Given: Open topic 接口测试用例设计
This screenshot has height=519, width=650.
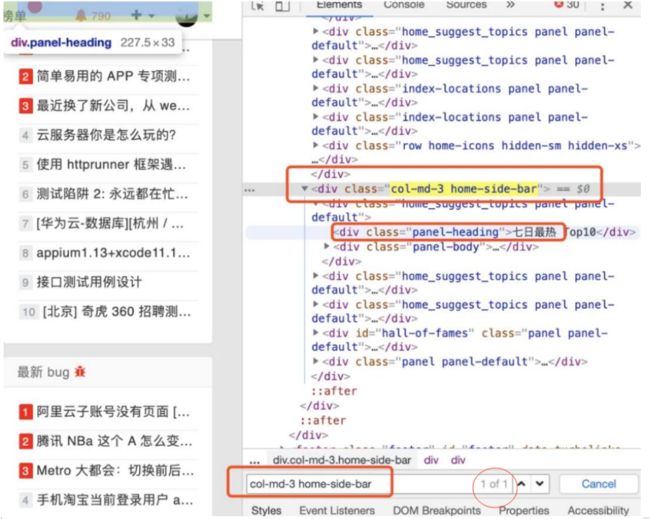Looking at the screenshot, I should click(x=89, y=282).
